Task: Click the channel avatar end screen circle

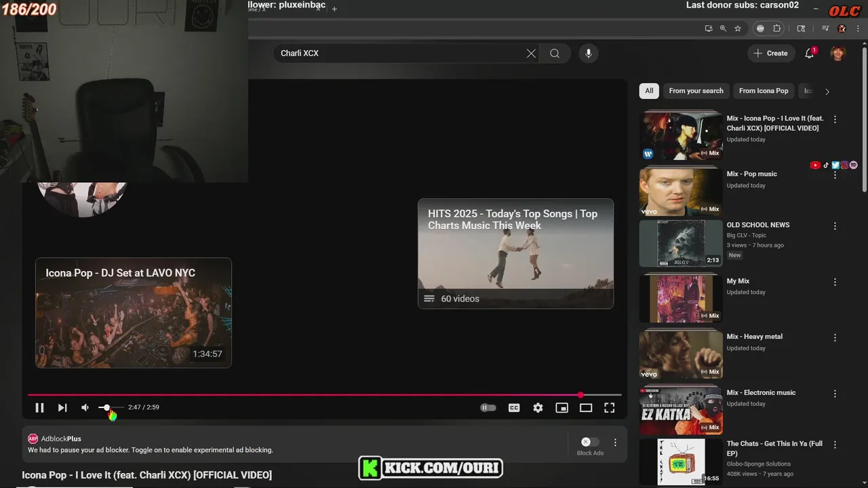Action: pos(82,199)
